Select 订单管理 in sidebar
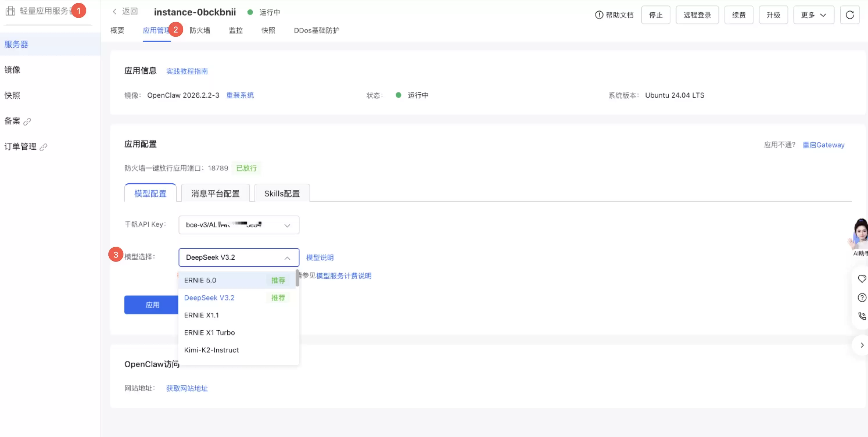The width and height of the screenshot is (868, 437). 20,146
